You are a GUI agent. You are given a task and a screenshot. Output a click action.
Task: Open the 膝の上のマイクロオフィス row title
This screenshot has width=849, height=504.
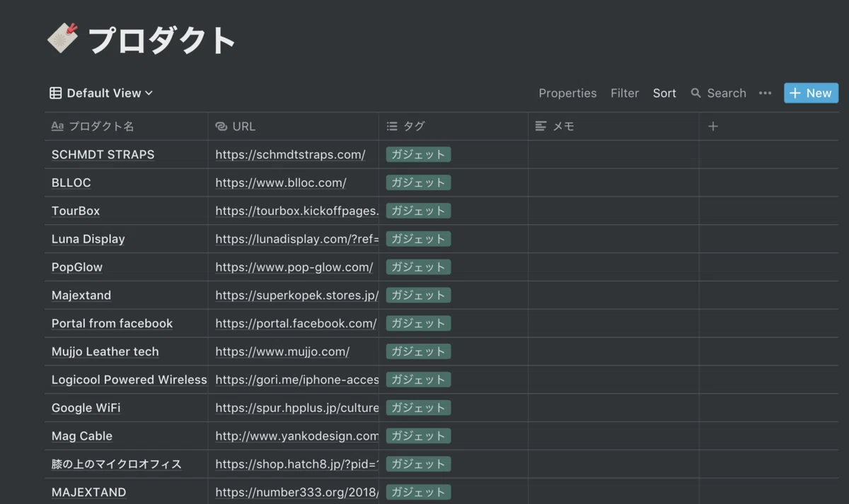pyautogui.click(x=117, y=464)
